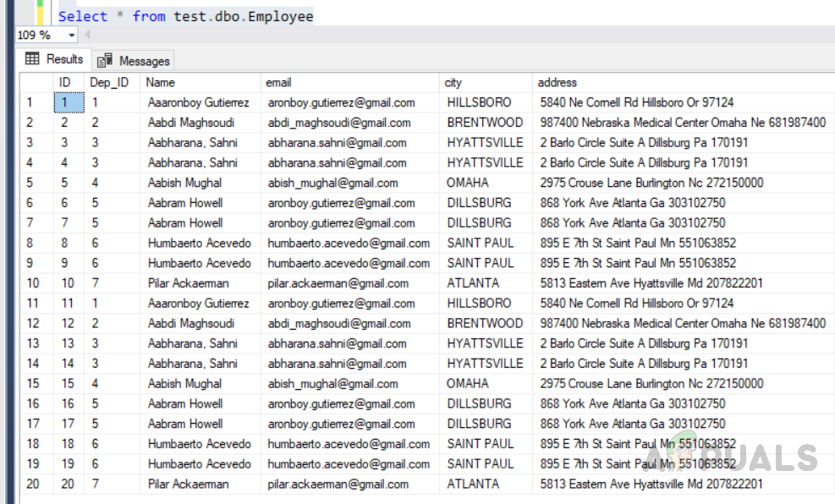Select row header 10
Viewport: 835px width, 504px height.
pyautogui.click(x=36, y=283)
